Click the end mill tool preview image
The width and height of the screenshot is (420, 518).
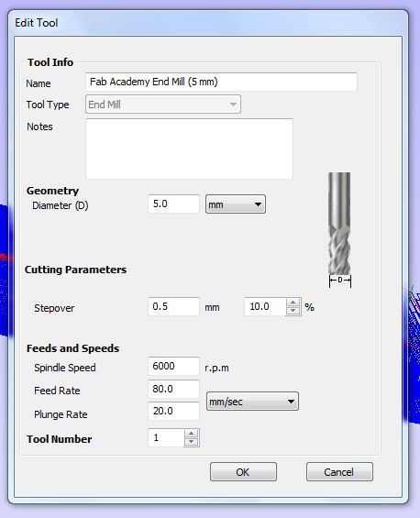[339, 229]
